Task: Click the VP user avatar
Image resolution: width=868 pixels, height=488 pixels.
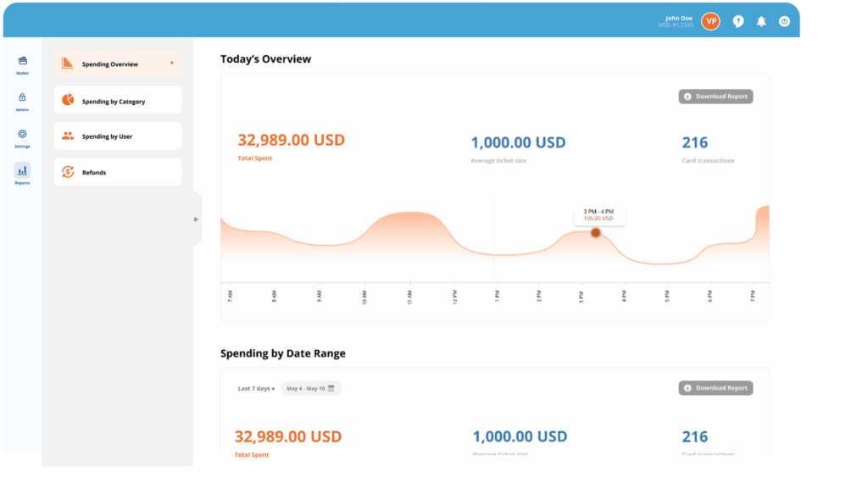Action: tap(710, 21)
